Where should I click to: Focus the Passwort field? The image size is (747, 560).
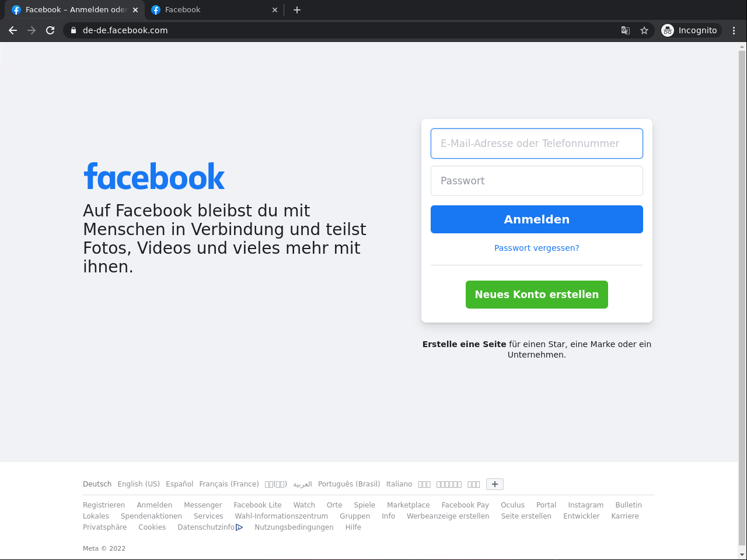(537, 181)
